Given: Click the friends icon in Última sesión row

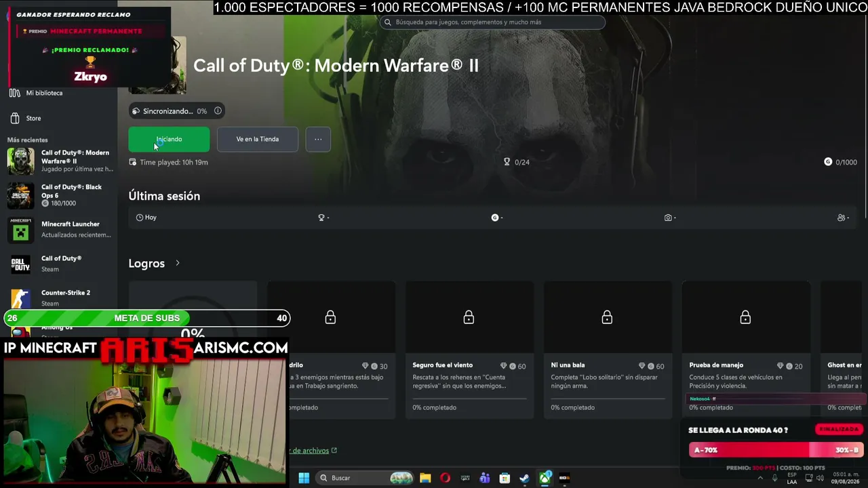Looking at the screenshot, I should pos(841,218).
